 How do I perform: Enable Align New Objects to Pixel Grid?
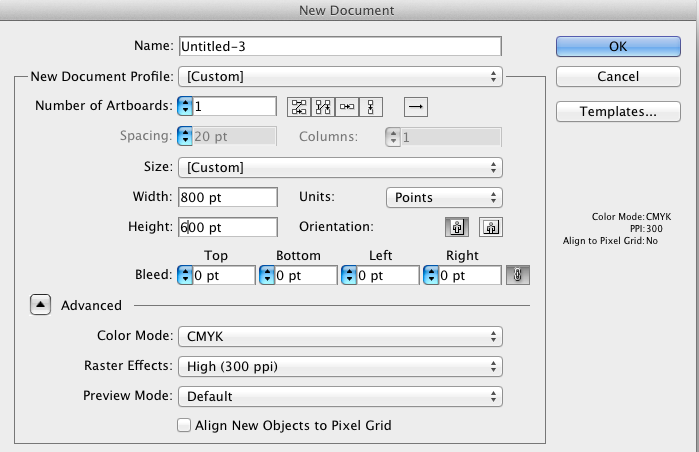coord(184,425)
